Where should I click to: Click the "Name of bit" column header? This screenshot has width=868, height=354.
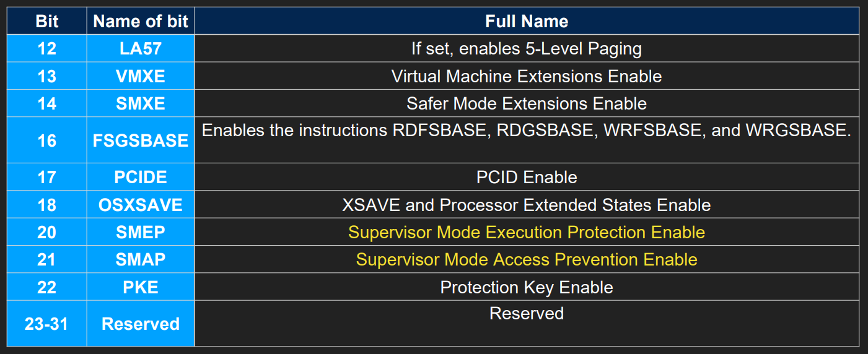(141, 21)
